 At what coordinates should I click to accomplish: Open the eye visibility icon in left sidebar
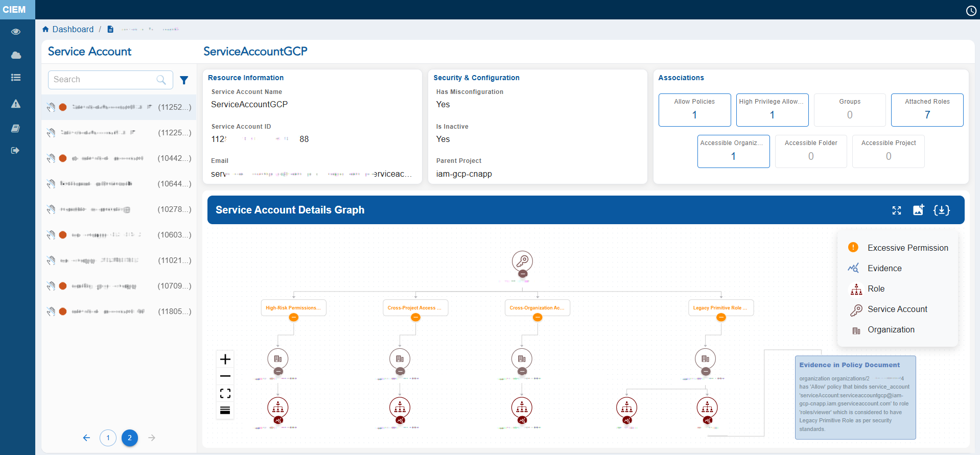click(16, 32)
